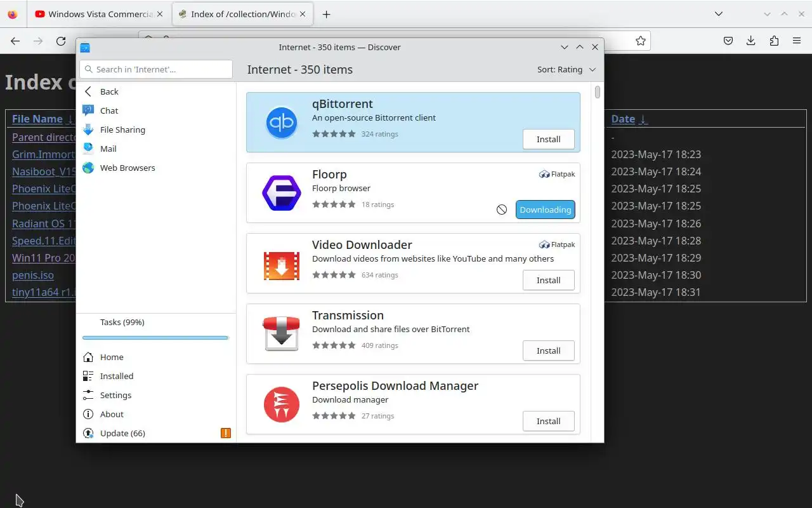Screen dimensions: 812x508
Task: Install Video Downloader
Action: pos(549,280)
